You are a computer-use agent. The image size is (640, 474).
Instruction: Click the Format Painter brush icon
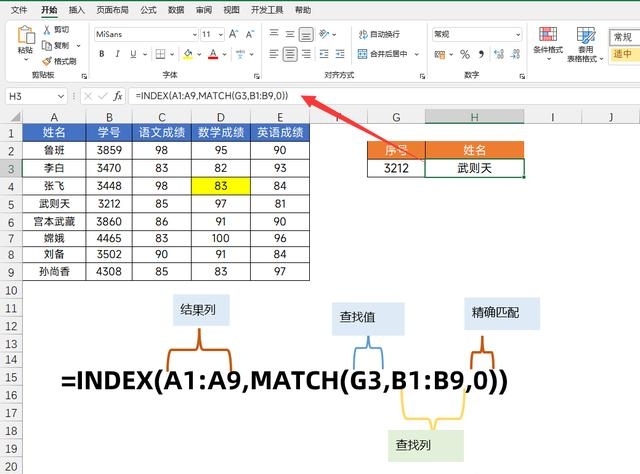47,61
